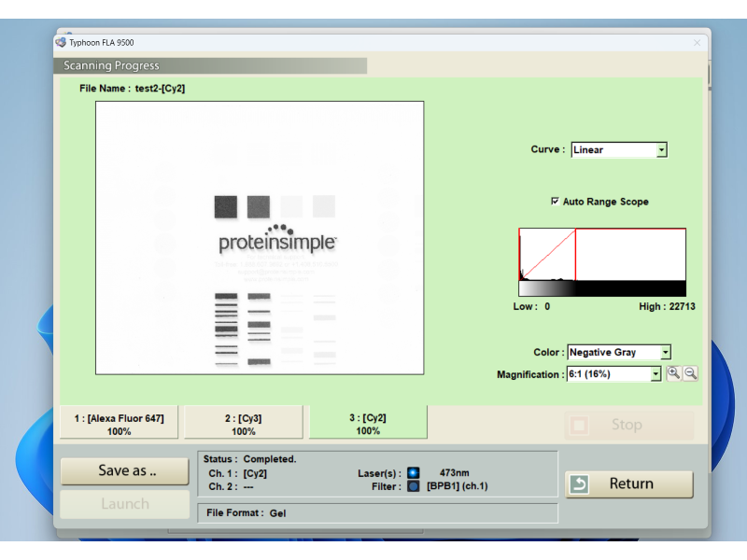Screen dimensions: 747x560
Task: Click the histogram intensity graph
Action: pos(602,254)
